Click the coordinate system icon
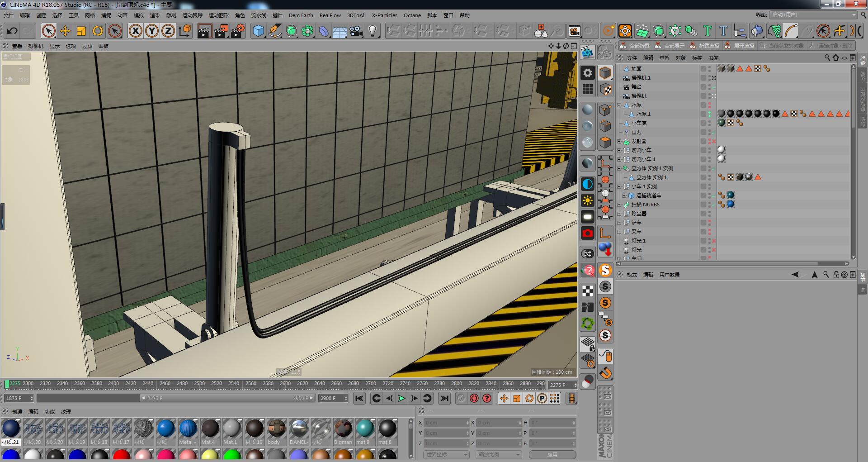This screenshot has height=462, width=868. point(185,31)
